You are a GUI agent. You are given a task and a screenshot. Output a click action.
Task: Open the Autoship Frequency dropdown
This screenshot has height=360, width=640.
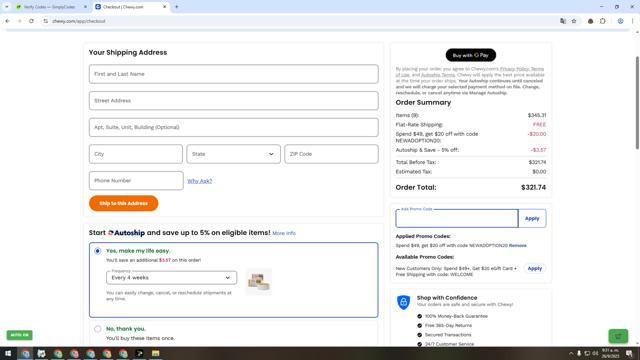(x=171, y=278)
